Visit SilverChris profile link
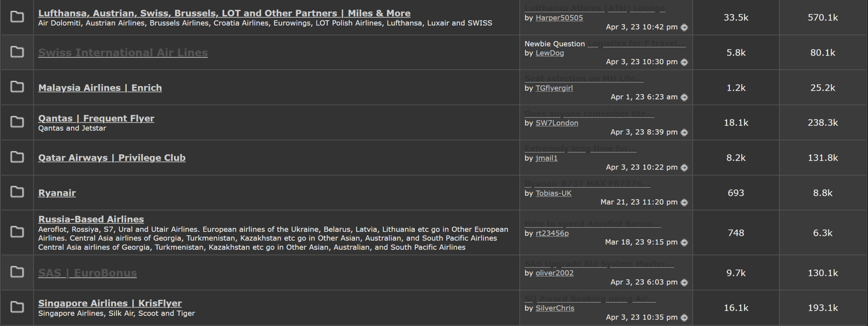This screenshot has height=326, width=868. (x=555, y=308)
